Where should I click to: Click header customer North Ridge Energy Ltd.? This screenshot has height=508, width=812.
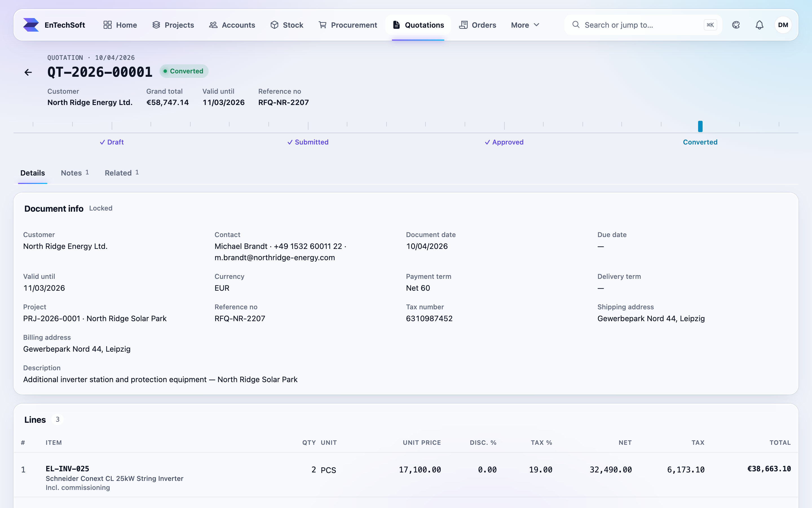tap(90, 102)
